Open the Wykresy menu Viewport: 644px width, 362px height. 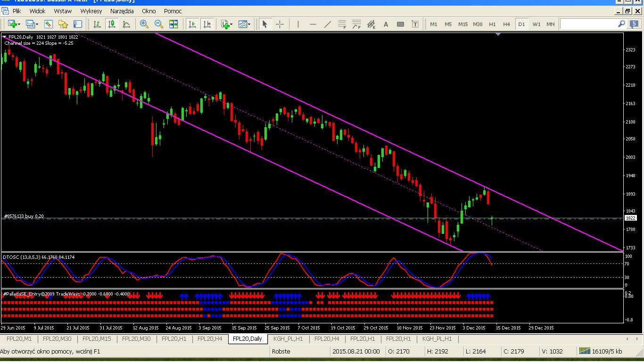[x=91, y=11]
